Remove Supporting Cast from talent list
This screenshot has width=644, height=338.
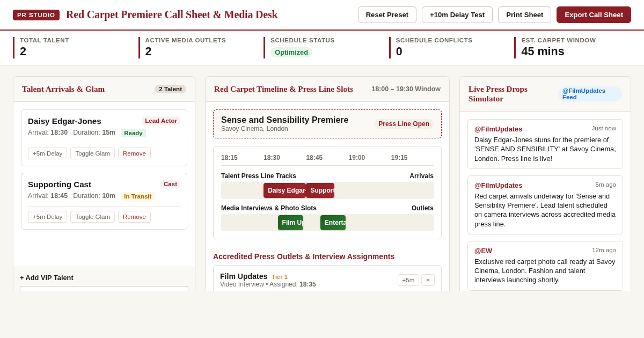[134, 217]
